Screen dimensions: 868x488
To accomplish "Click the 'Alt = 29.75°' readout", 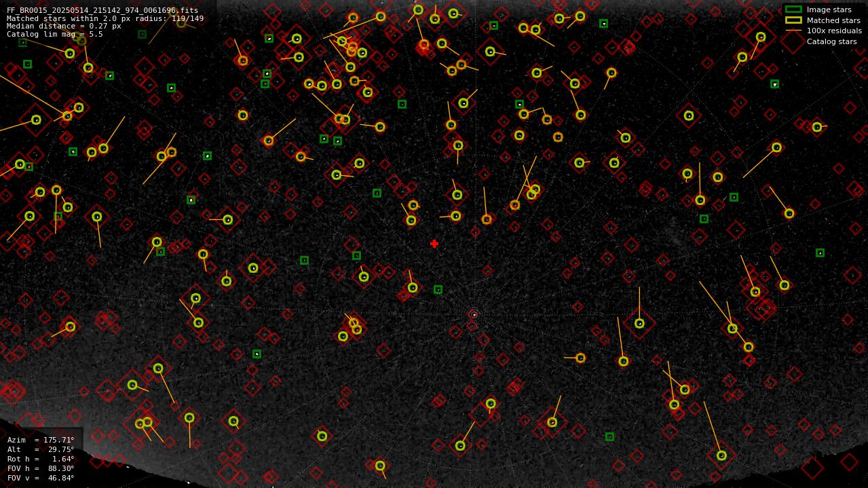I will click(x=41, y=449).
